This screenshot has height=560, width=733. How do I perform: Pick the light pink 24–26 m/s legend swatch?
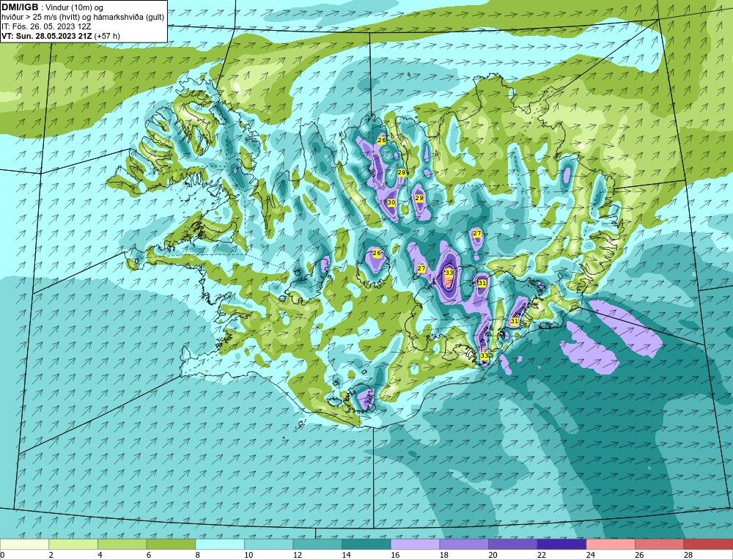[611, 545]
